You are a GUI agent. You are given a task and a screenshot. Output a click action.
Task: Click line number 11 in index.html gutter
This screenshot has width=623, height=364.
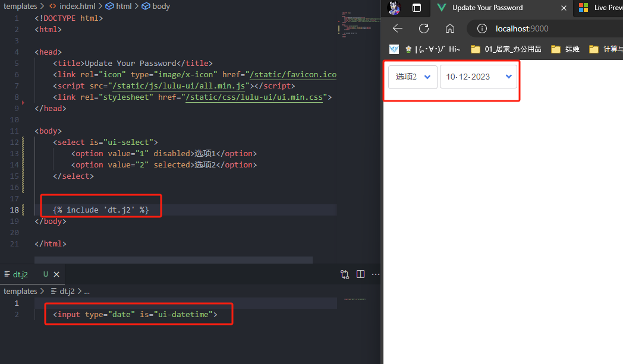(14, 131)
